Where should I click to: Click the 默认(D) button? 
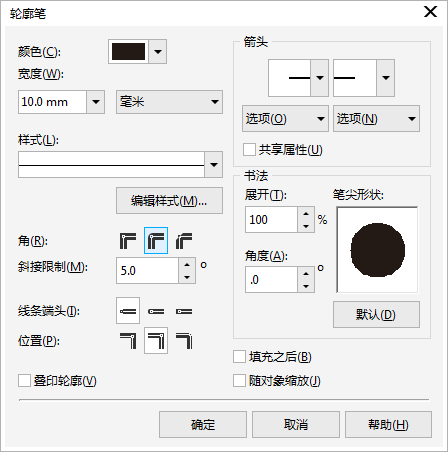point(376,314)
